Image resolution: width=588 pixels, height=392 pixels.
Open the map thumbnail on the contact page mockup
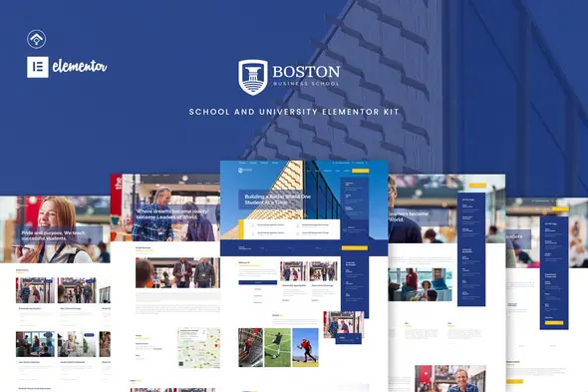[x=198, y=348]
